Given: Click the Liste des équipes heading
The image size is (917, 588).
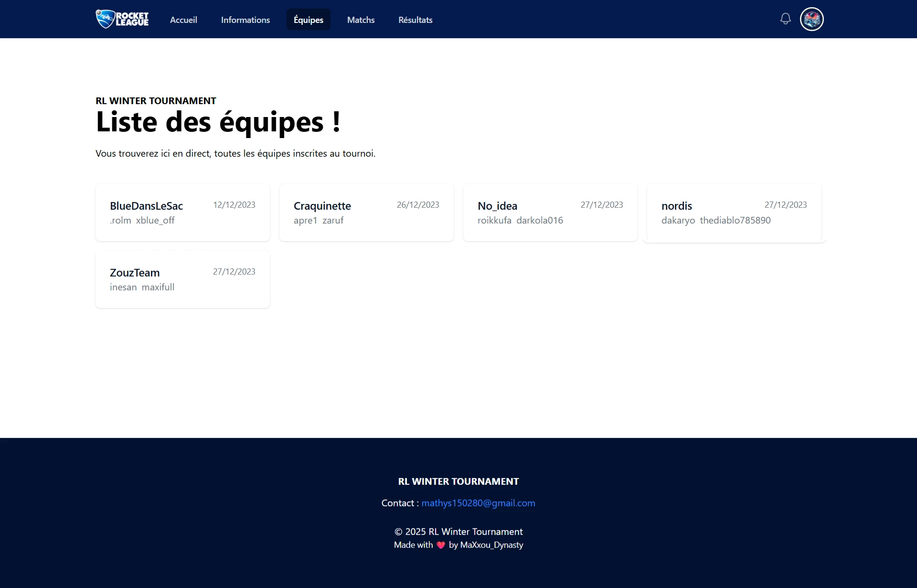Looking at the screenshot, I should click(x=218, y=122).
